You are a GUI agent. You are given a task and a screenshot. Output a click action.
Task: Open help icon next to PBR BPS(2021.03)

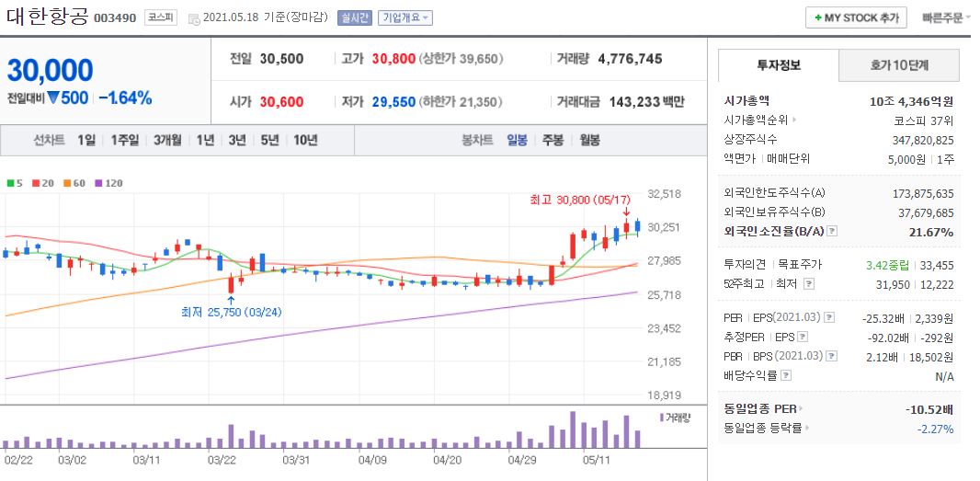click(831, 357)
